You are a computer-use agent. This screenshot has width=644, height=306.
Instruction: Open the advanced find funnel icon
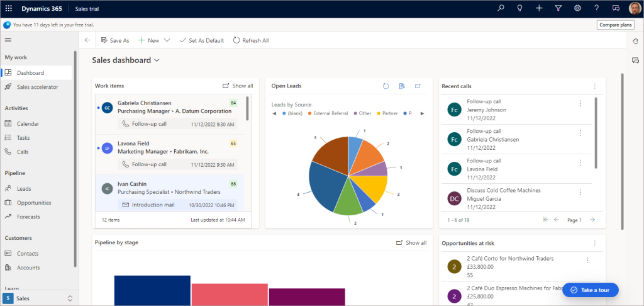(558, 8)
